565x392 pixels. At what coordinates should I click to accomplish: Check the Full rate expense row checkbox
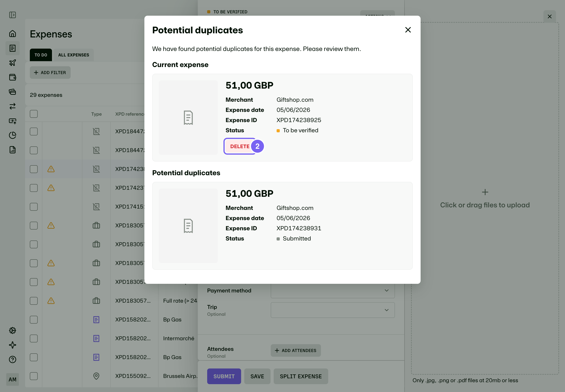click(x=34, y=301)
